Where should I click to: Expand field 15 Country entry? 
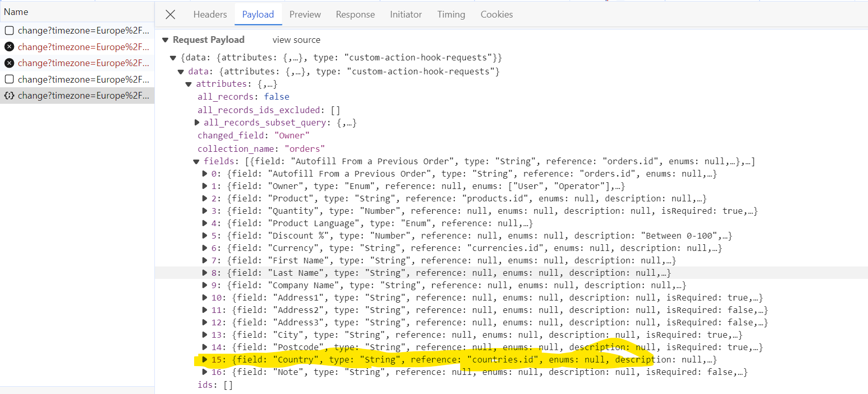(204, 359)
